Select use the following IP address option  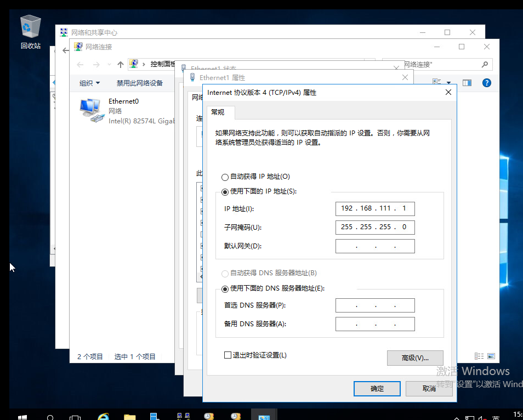coord(225,192)
